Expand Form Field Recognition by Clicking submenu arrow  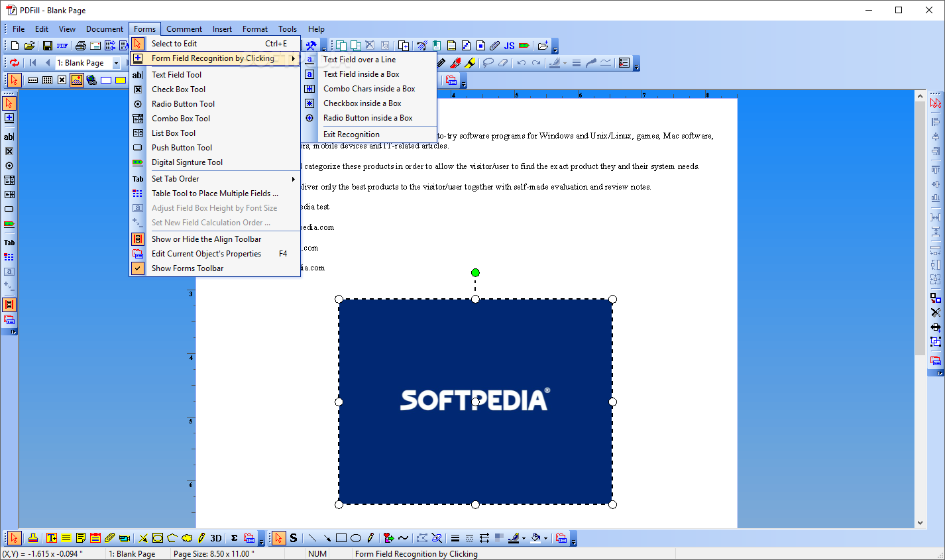pyautogui.click(x=293, y=58)
